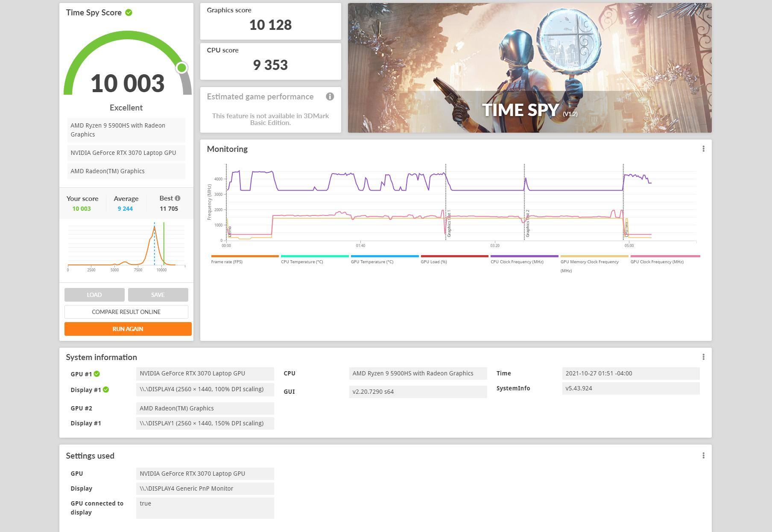Click the Display #1 green validation checkmark
The width and height of the screenshot is (772, 532).
[x=106, y=390]
